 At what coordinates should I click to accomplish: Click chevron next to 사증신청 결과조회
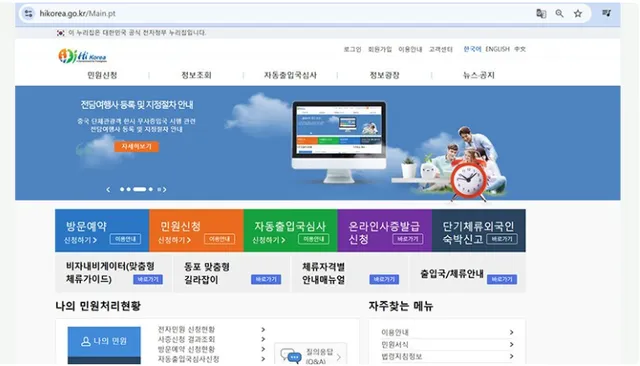(263, 339)
